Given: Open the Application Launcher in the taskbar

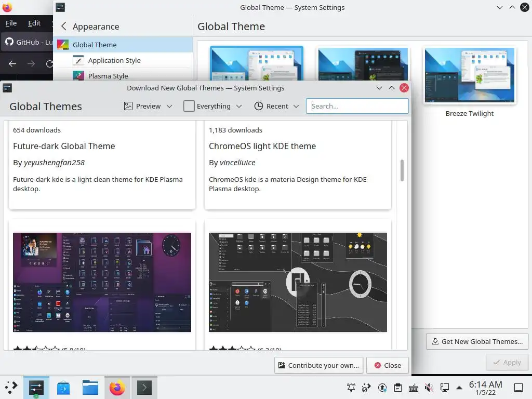Looking at the screenshot, I should [11, 387].
